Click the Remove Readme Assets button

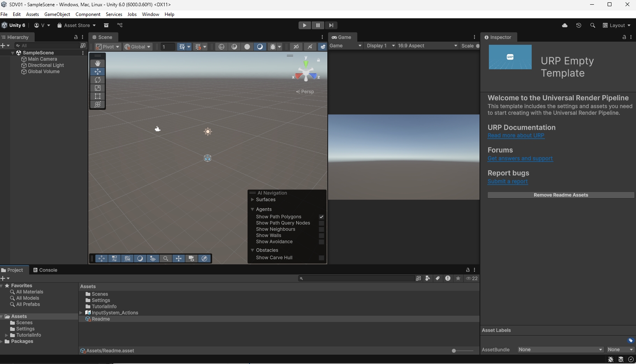pos(560,195)
